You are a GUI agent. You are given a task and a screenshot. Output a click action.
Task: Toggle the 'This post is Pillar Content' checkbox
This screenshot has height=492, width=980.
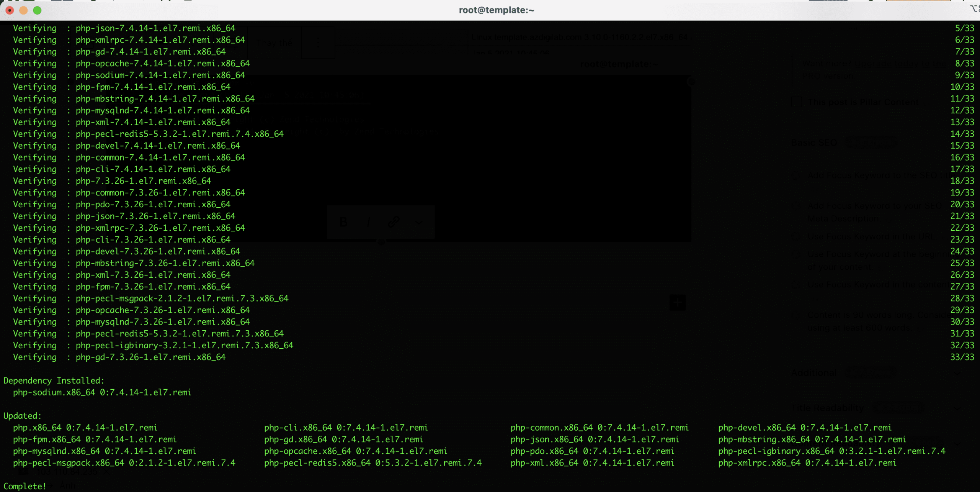(797, 102)
